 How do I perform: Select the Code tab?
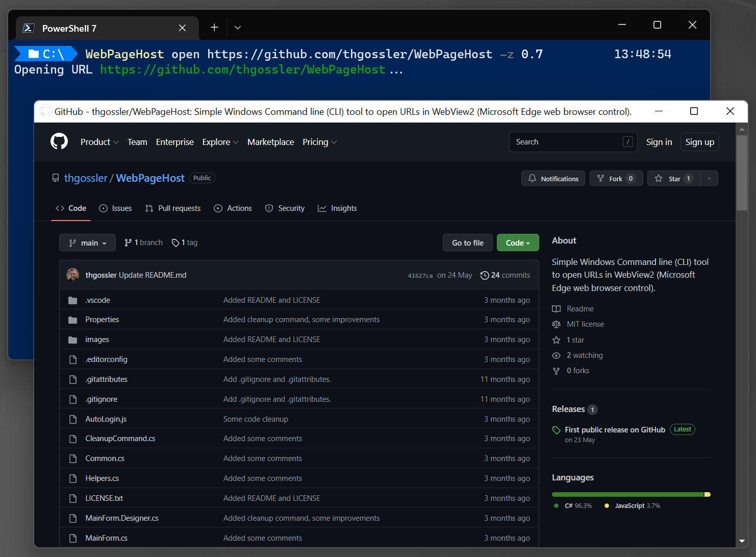(71, 208)
